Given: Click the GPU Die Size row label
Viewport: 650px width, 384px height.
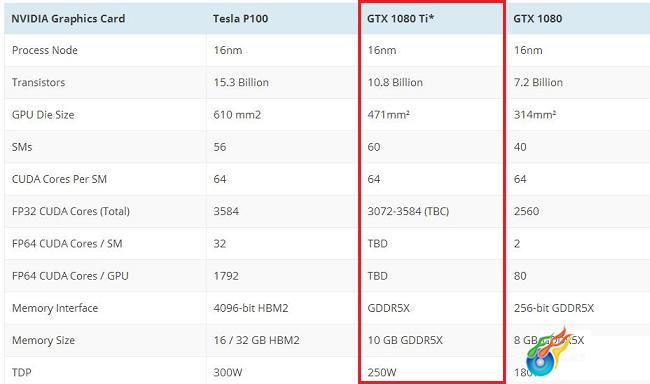Looking at the screenshot, I should click(x=43, y=115).
